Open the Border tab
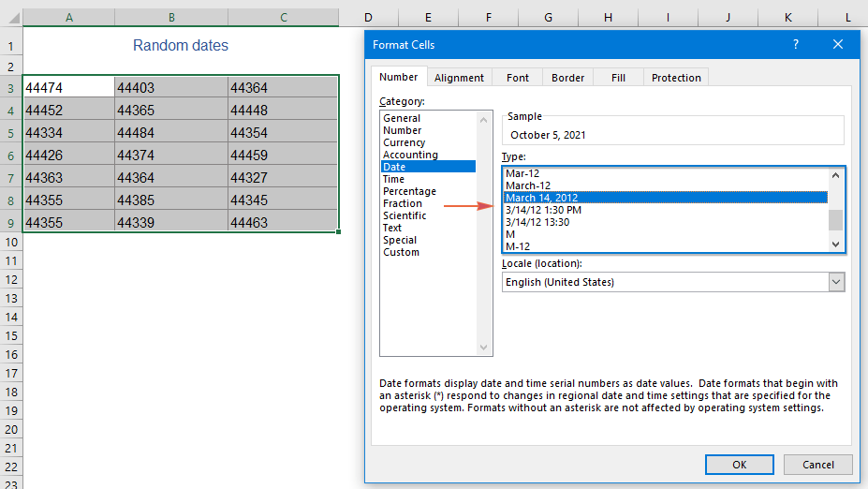Viewport: 868px width, 489px height. (568, 78)
